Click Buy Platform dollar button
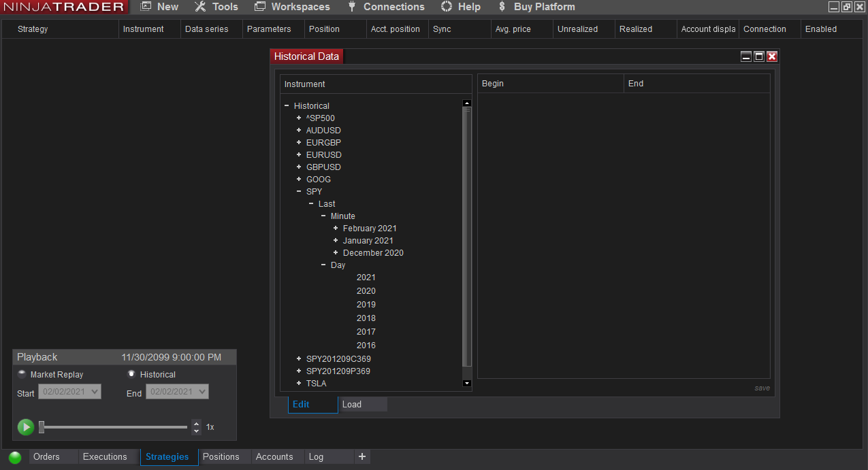Screen dimensions: 868x470 pos(536,7)
